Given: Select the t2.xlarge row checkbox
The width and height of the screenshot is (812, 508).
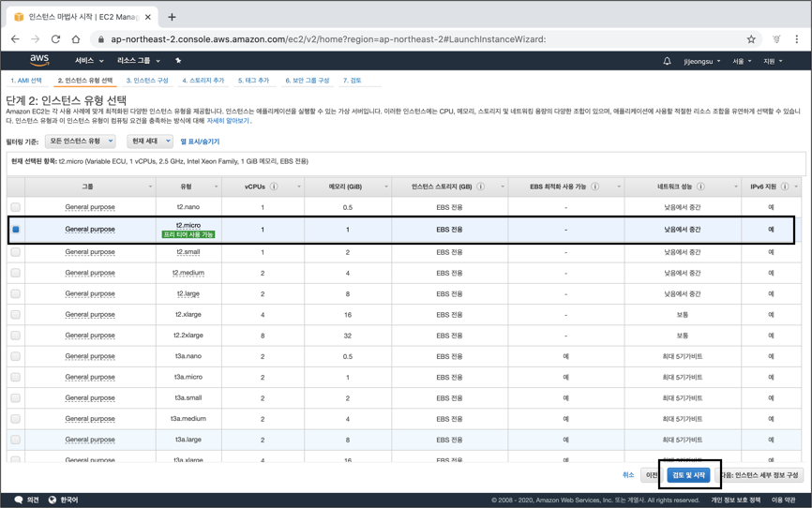Looking at the screenshot, I should coord(16,314).
